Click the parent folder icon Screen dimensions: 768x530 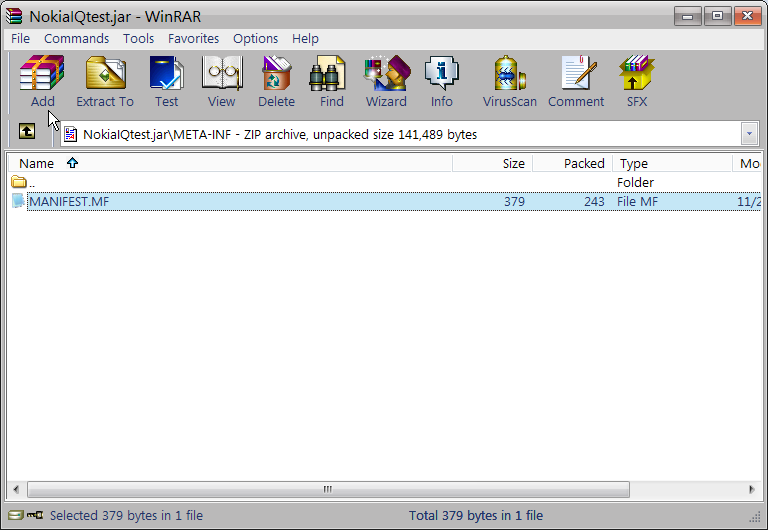(x=19, y=182)
